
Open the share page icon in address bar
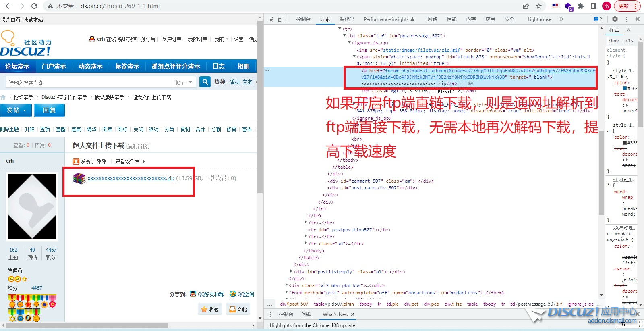pyautogui.click(x=526, y=6)
